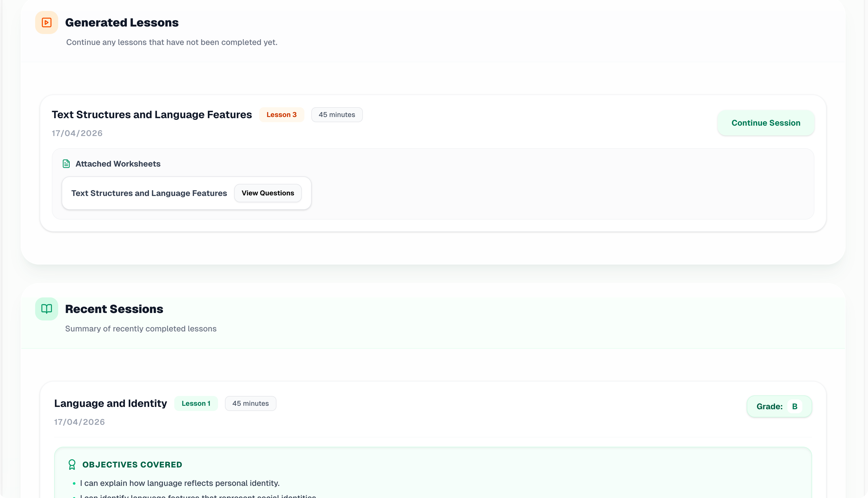Click the Recent Sessions heading

tap(114, 309)
